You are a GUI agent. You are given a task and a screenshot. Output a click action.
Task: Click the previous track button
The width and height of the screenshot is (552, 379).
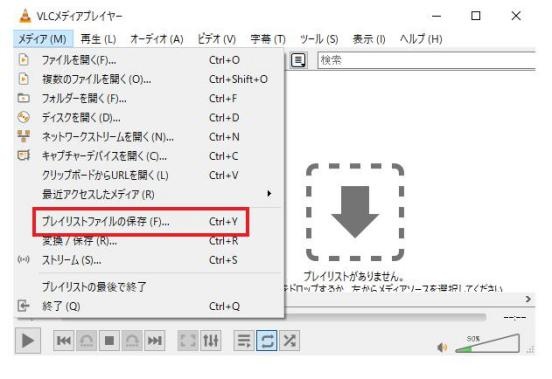(64, 341)
